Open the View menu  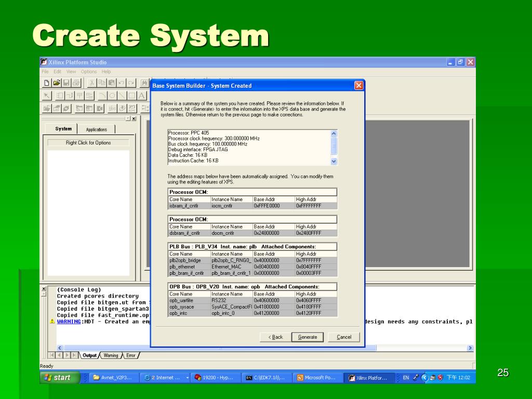71,72
